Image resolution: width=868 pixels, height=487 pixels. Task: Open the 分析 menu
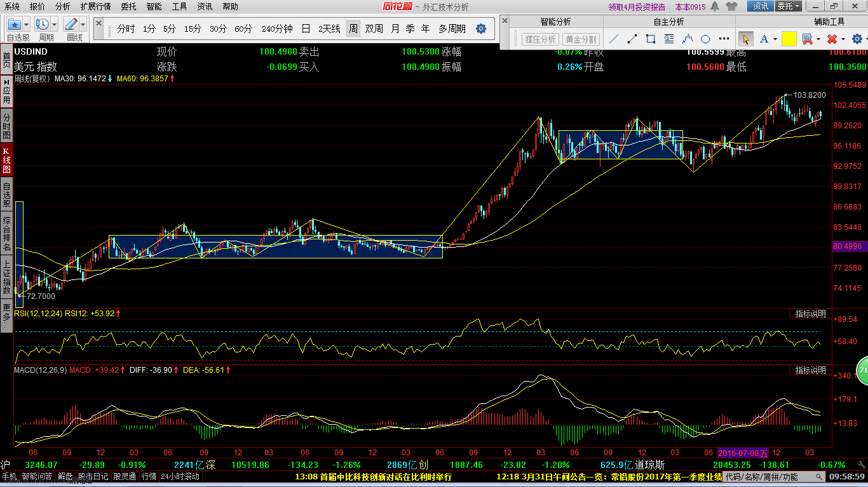coord(63,6)
